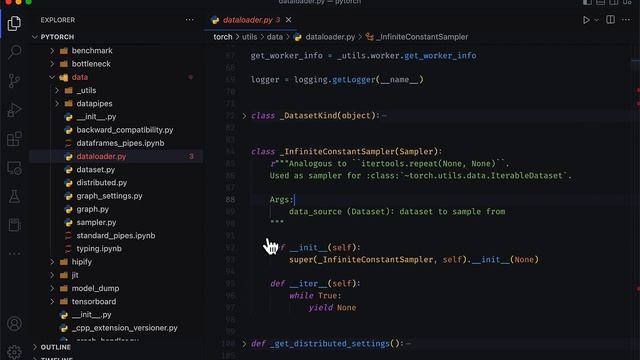Open _cpp_extension_versioner.py file
This screenshot has height=360, width=640.
124,328
